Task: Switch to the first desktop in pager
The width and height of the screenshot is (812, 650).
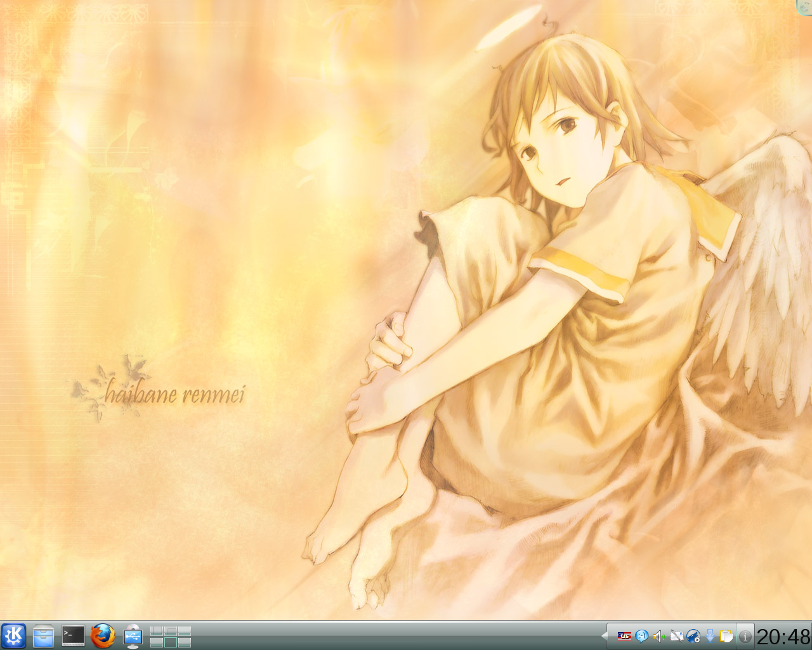Action: pyautogui.click(x=157, y=631)
